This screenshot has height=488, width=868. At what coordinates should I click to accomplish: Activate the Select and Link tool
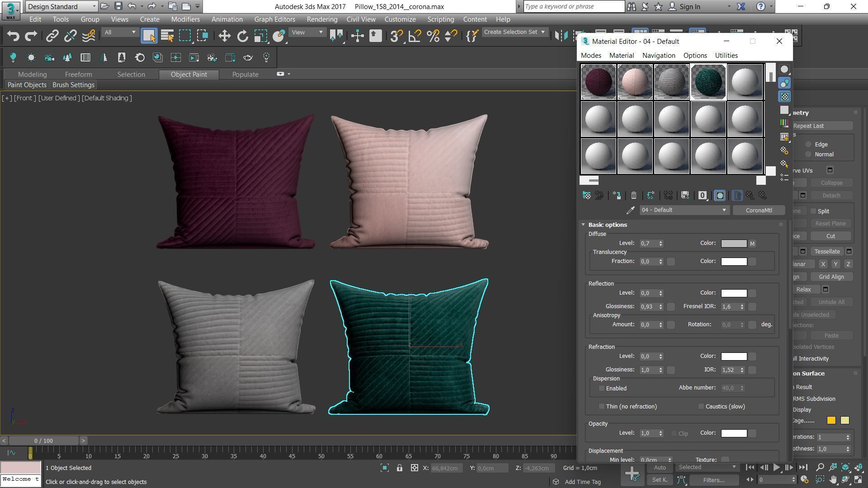click(52, 36)
